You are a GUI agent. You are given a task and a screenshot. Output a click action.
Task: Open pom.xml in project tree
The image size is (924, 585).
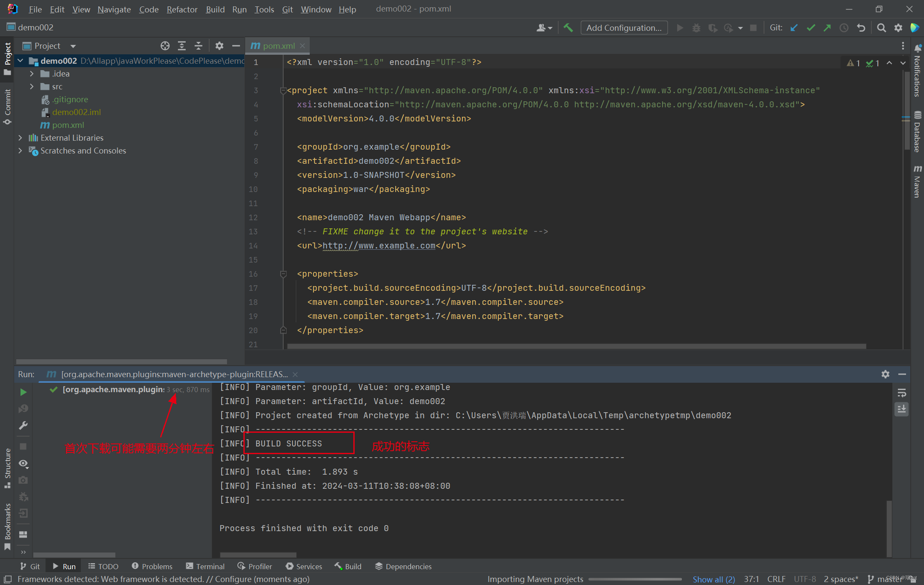(68, 125)
